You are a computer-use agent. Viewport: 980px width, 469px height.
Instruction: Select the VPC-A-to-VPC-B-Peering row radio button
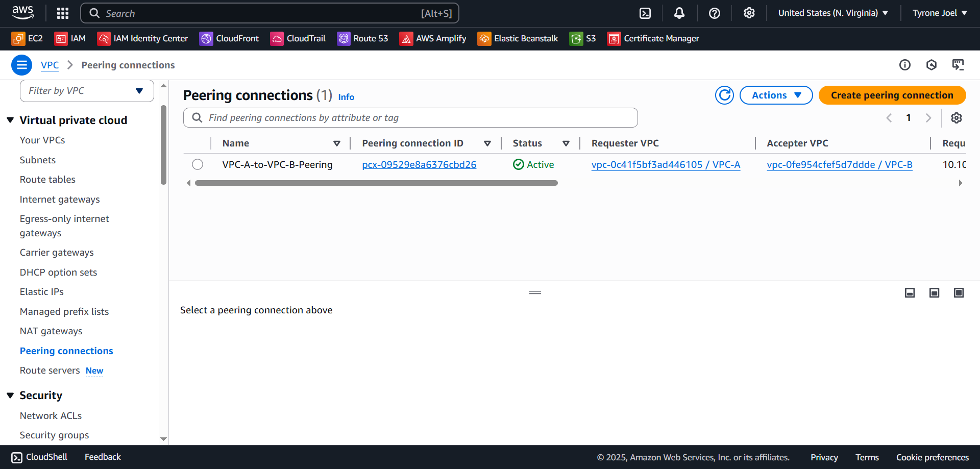pyautogui.click(x=198, y=164)
